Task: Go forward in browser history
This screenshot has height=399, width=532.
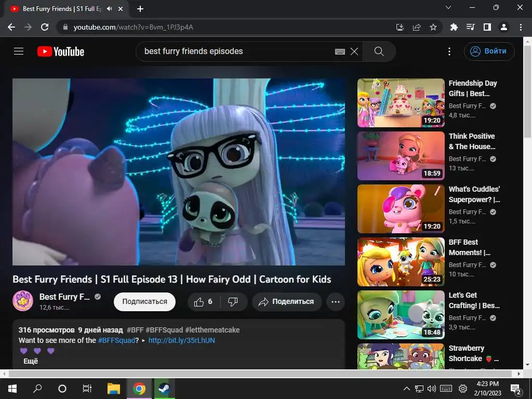Action: click(28, 27)
